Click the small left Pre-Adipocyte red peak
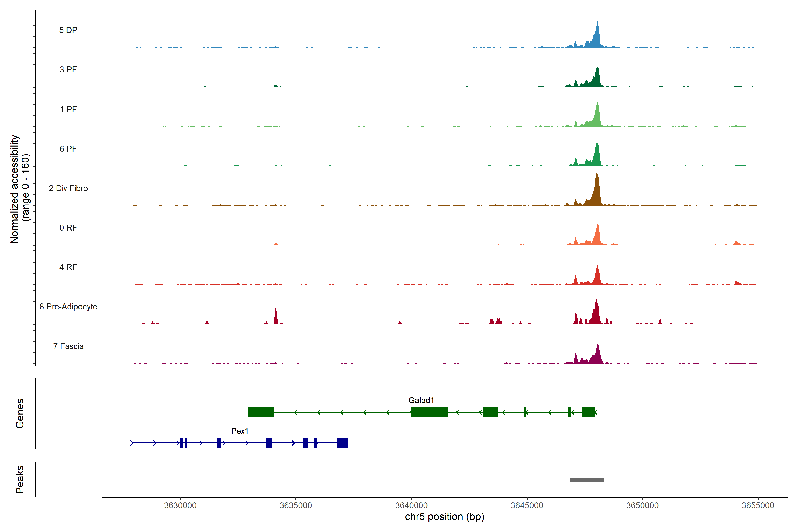798x532 pixels. pyautogui.click(x=276, y=315)
